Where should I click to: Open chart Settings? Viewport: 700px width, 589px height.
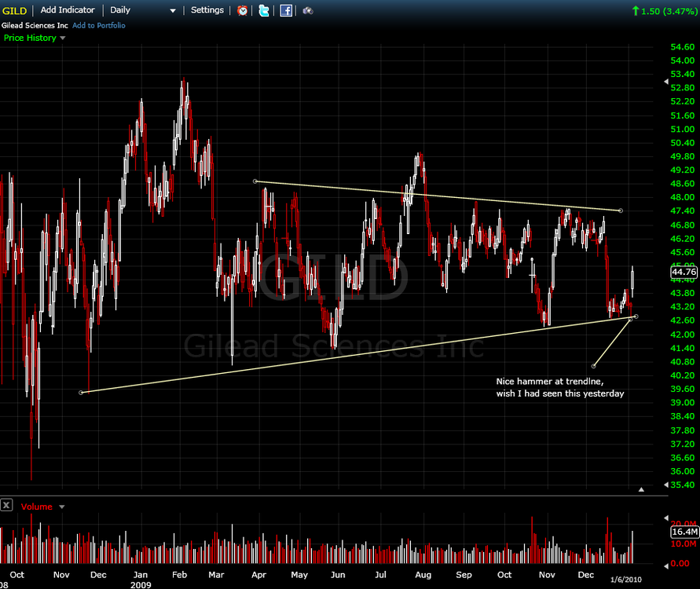[207, 9]
